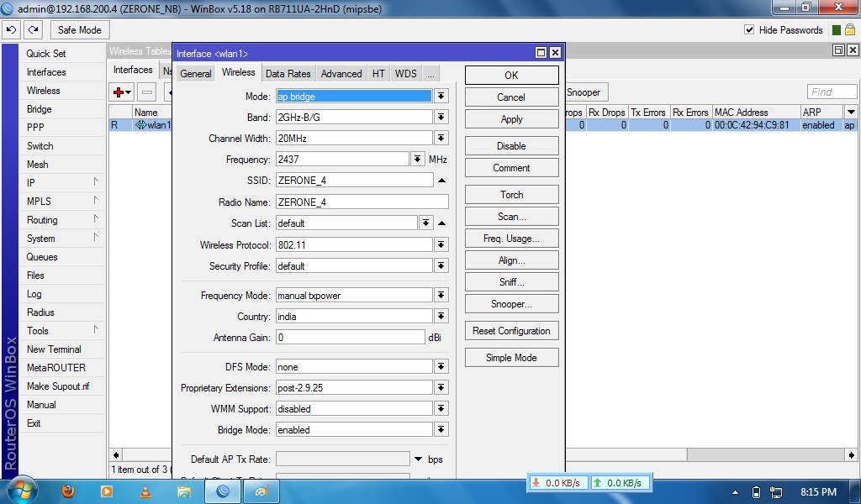Image resolution: width=861 pixels, height=504 pixels.
Task: Click the Undo arrow icon in toolbar
Action: click(x=12, y=29)
